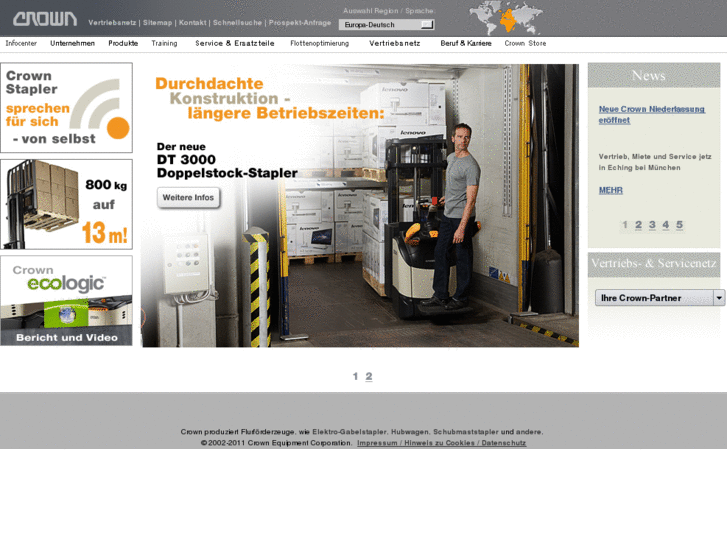Go to news page 4
The image size is (727, 545).
665,225
